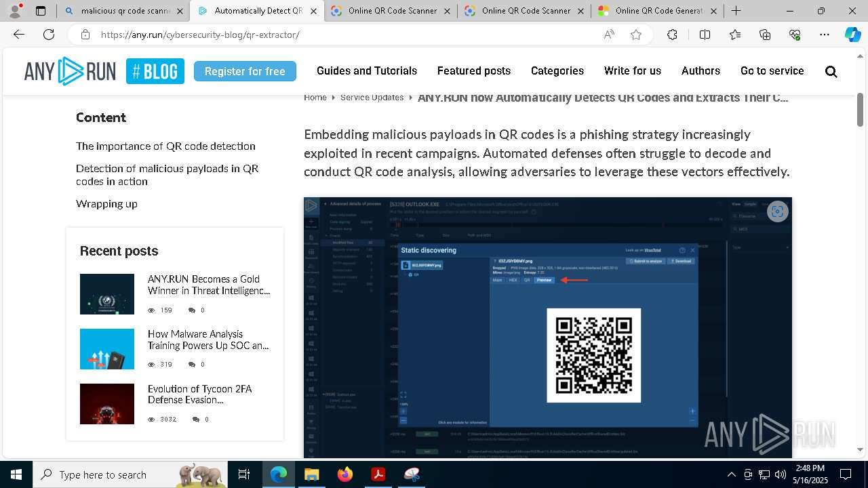This screenshot has height=488, width=868.
Task: Click the taskbar clock showing 2:48 PM
Action: click(x=810, y=474)
